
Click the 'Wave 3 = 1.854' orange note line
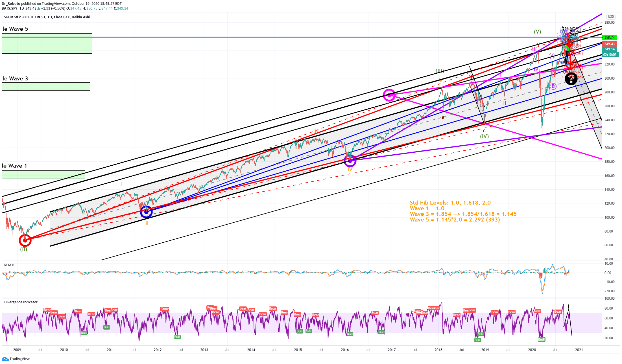(x=463, y=214)
